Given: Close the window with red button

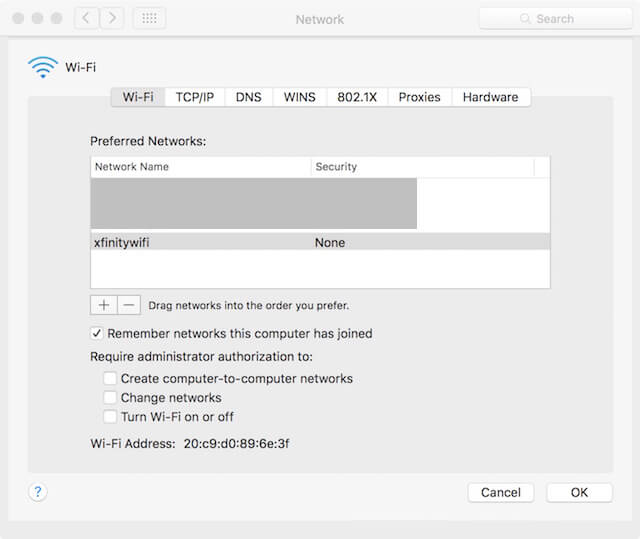Looking at the screenshot, I should click(18, 18).
